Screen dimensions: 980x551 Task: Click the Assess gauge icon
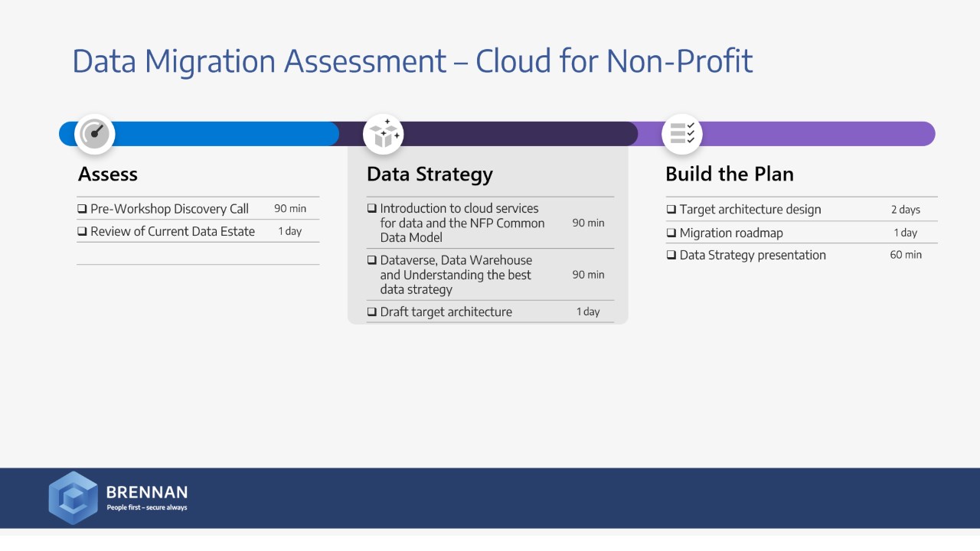point(95,134)
